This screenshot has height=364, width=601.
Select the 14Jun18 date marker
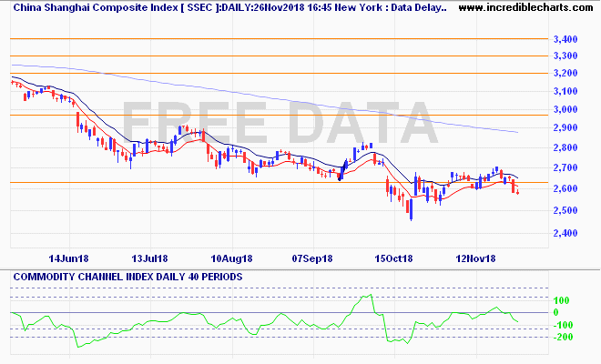click(68, 258)
